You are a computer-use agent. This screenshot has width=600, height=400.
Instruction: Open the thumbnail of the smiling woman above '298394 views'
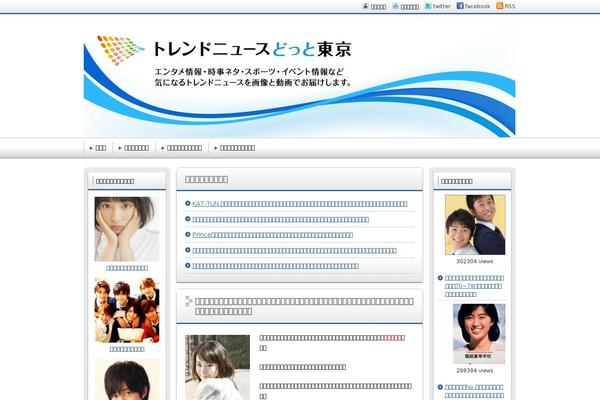click(x=479, y=334)
